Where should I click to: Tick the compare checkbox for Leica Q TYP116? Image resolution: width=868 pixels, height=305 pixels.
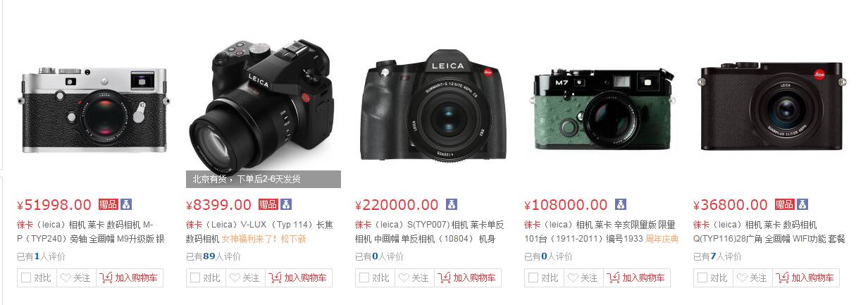coord(702,278)
